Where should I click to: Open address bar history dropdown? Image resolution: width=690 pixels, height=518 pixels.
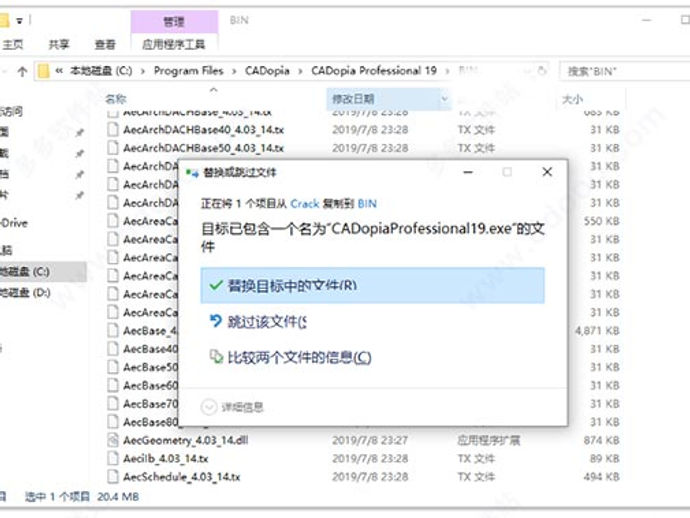tap(527, 70)
